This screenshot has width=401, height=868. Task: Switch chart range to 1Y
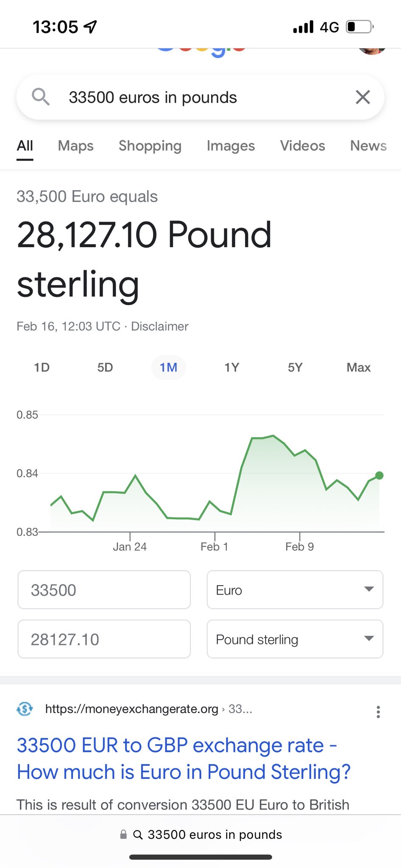click(232, 367)
